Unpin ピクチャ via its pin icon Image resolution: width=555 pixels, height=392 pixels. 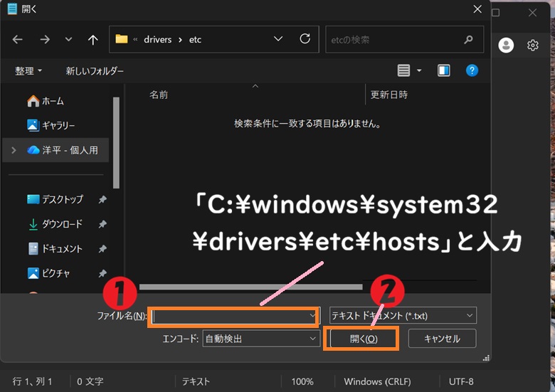102,273
